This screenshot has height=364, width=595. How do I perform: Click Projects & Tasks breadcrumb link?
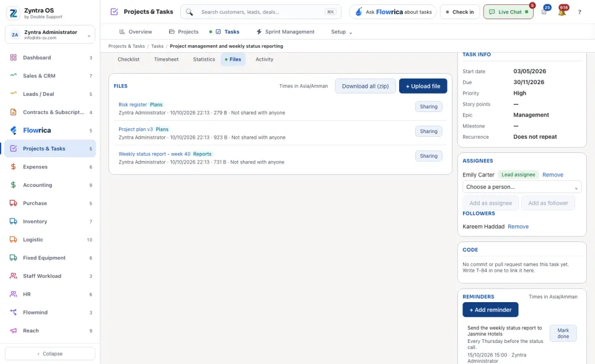pyautogui.click(x=126, y=46)
